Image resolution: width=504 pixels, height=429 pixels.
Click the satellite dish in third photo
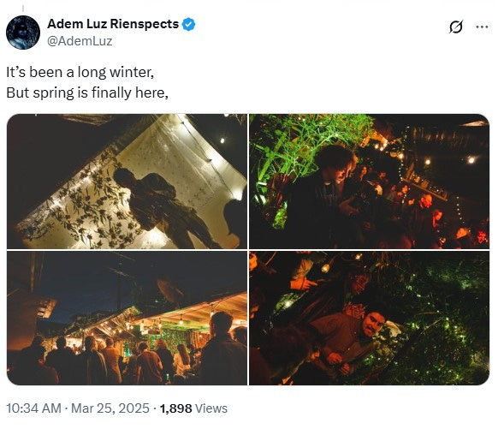click(x=169, y=291)
